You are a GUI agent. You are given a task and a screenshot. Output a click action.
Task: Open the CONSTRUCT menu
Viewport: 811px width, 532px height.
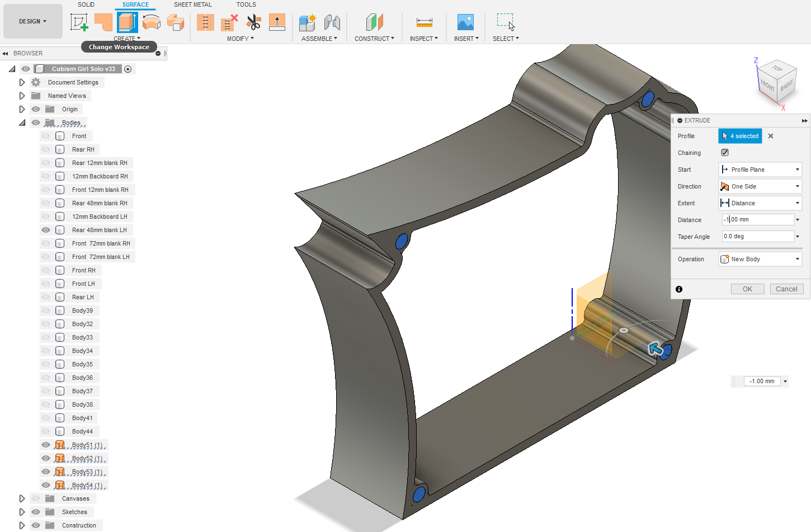(374, 39)
